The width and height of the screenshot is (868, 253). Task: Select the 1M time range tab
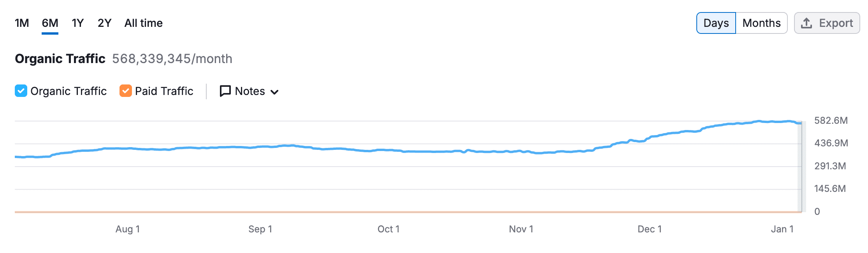click(22, 23)
